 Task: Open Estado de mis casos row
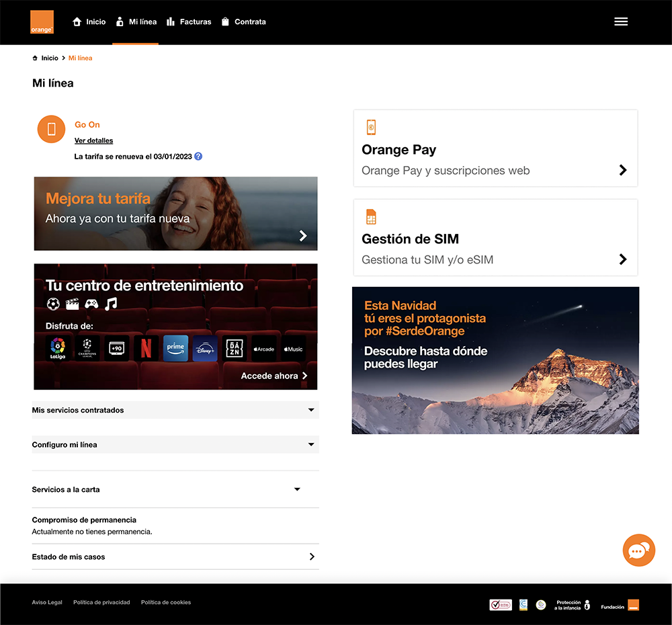tap(175, 557)
